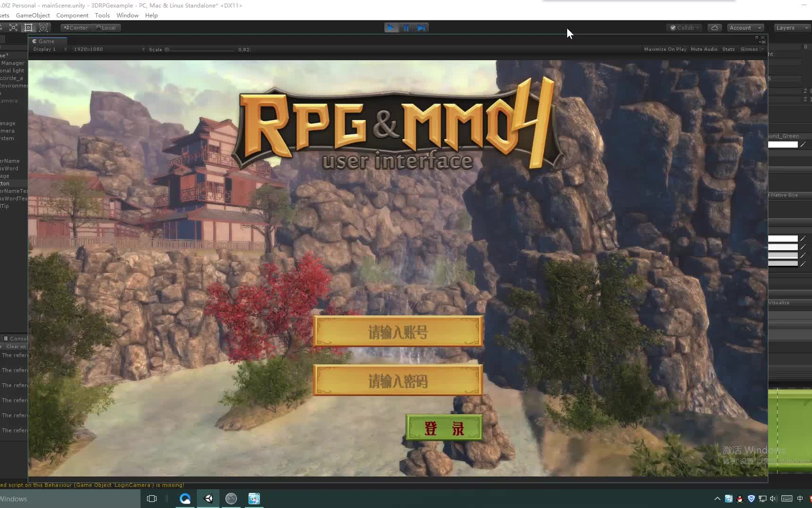Toggle Maximize On Play
Viewport: 812px width, 508px height.
click(665, 49)
